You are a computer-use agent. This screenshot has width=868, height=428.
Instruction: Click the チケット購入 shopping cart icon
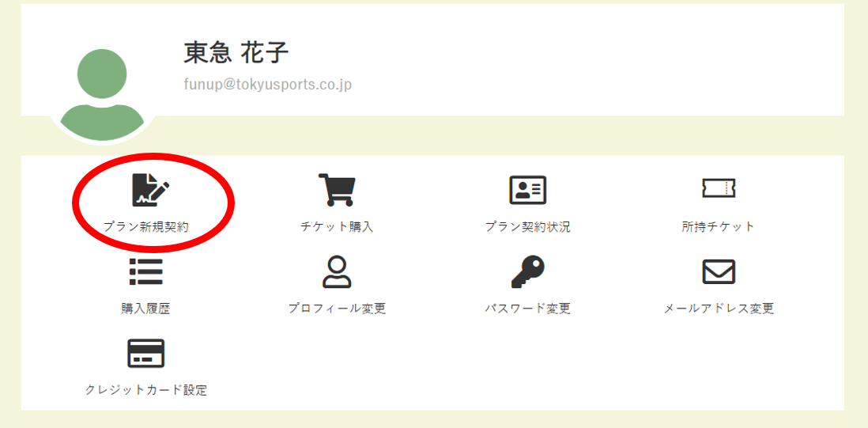click(x=337, y=190)
